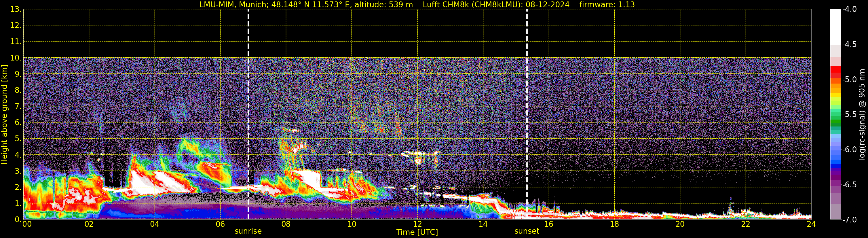Click the '12' time tick label
Viewport: 868px width, 238px height.
pyautogui.click(x=417, y=224)
